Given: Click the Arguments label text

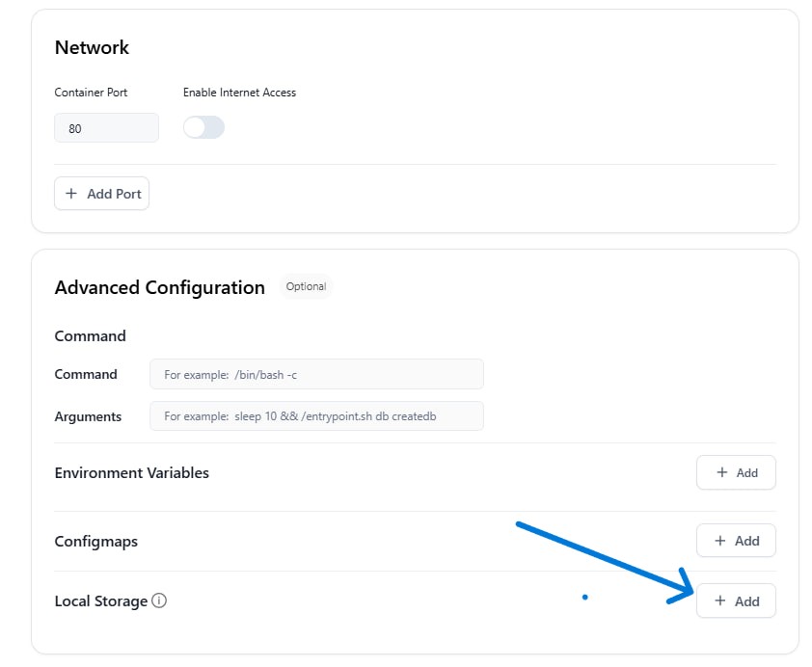Looking at the screenshot, I should click(88, 416).
